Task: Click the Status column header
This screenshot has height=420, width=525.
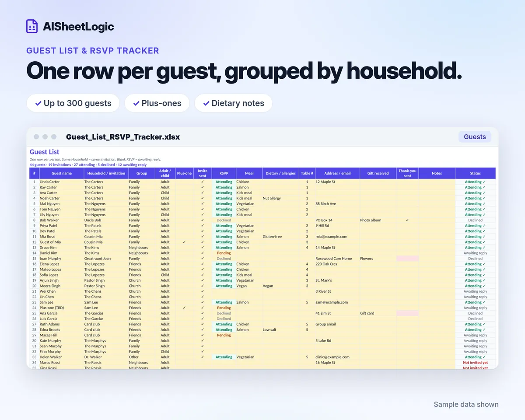Action: pyautogui.click(x=475, y=173)
